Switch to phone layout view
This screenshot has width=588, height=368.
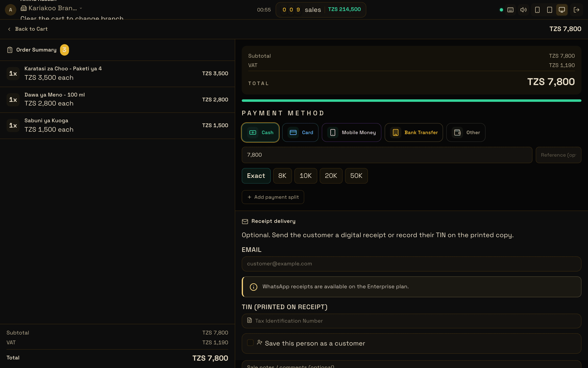(x=537, y=10)
